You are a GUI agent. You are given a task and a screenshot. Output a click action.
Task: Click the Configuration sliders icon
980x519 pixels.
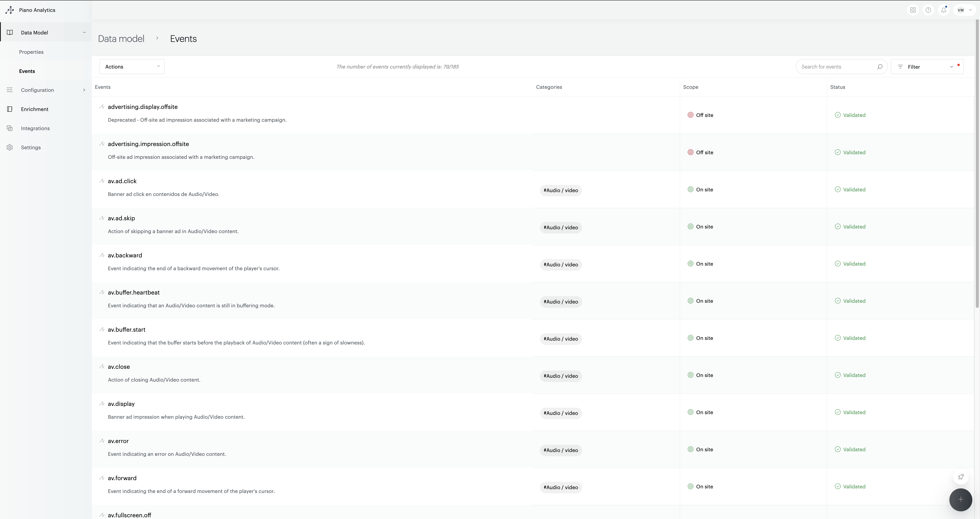click(x=10, y=90)
